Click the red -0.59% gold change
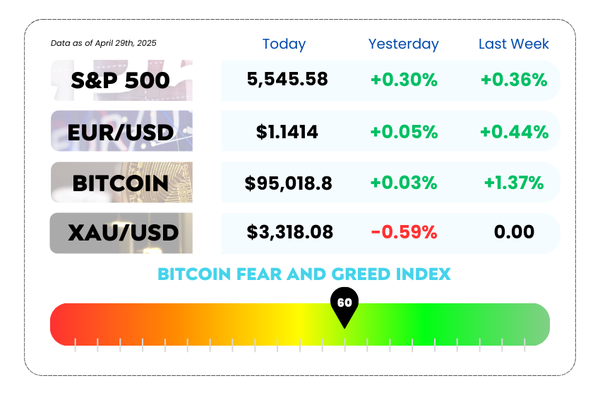 pos(404,232)
